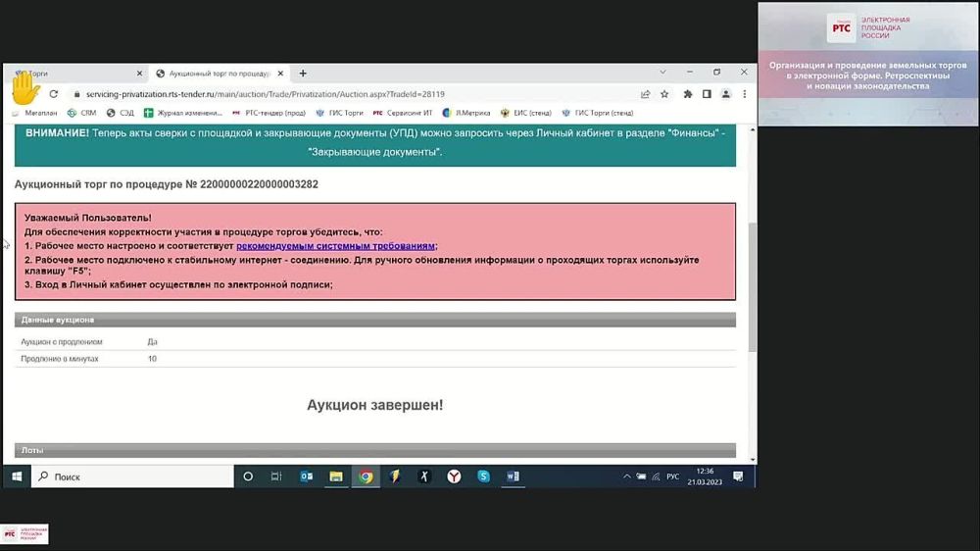Image resolution: width=980 pixels, height=551 pixels.
Task: Click the taskbar Поиск search box
Action: (132, 476)
